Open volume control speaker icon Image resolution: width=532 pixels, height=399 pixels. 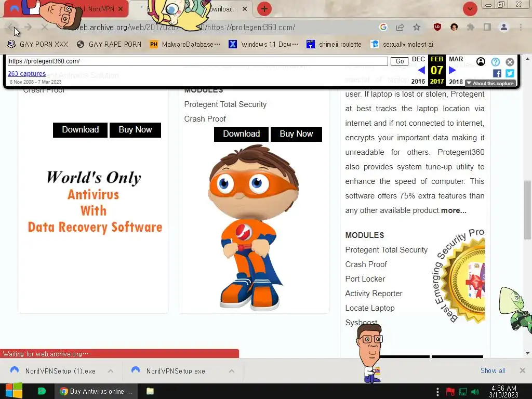475,392
